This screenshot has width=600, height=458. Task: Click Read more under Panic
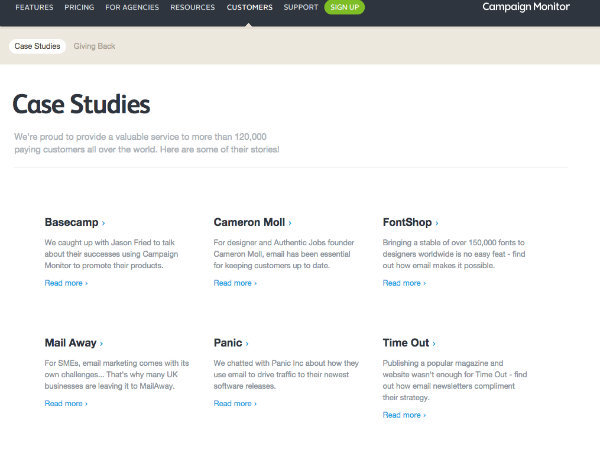click(x=235, y=404)
